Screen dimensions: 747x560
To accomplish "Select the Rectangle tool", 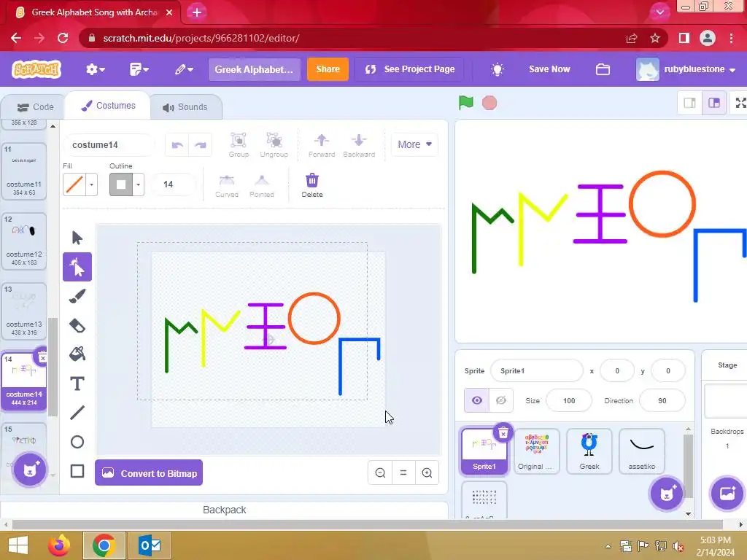I will (77, 471).
